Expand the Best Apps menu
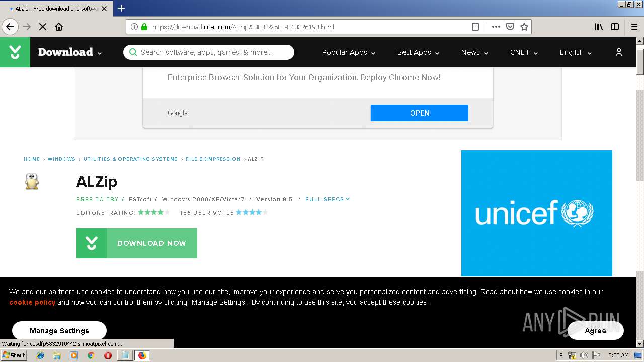Screen dimensions: 644x362 pos(418,52)
